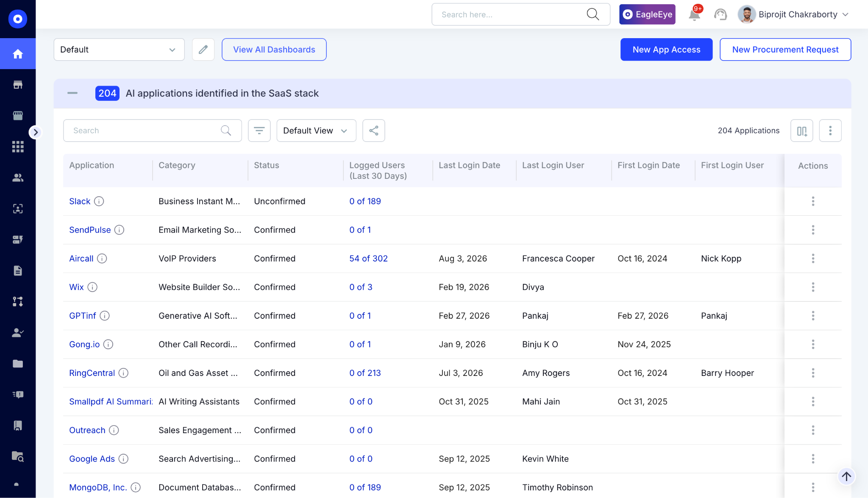Viewport: 868px width, 498px height.
Task: Click the 0 of 213 logged users link
Action: click(365, 373)
